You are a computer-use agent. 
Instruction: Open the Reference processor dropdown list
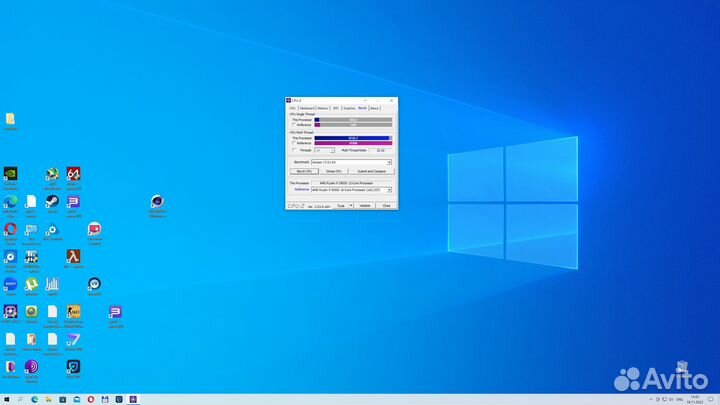click(389, 189)
